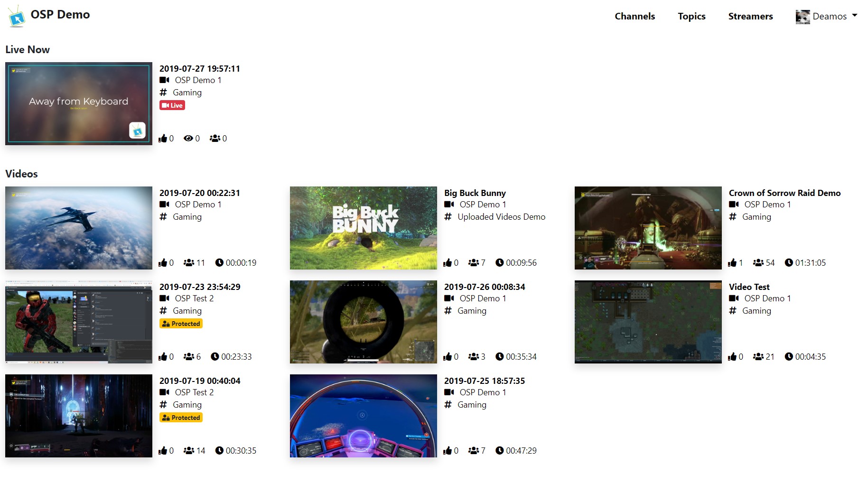Click the Big Buck Bunny title link
Image resolution: width=868 pixels, height=493 pixels.
pos(475,193)
